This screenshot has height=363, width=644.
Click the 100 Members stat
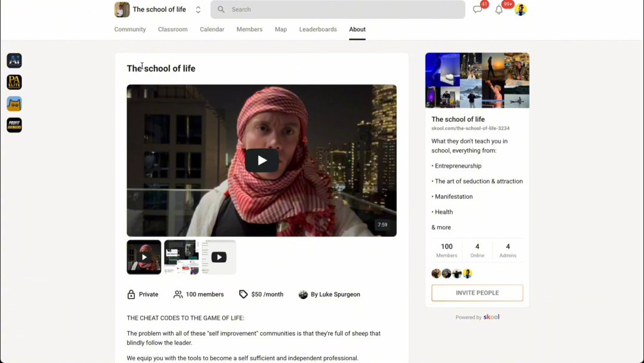click(447, 250)
